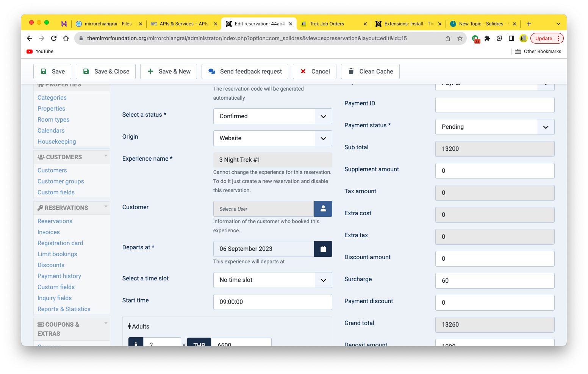Click the home icon in browser toolbar
This screenshot has height=374, width=588.
(x=66, y=38)
